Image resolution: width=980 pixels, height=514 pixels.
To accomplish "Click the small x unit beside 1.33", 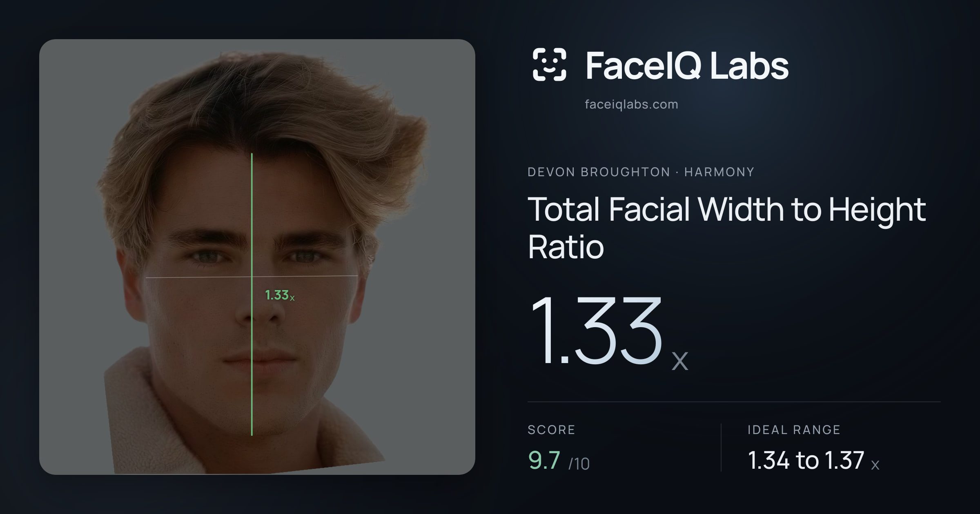I will (x=680, y=361).
